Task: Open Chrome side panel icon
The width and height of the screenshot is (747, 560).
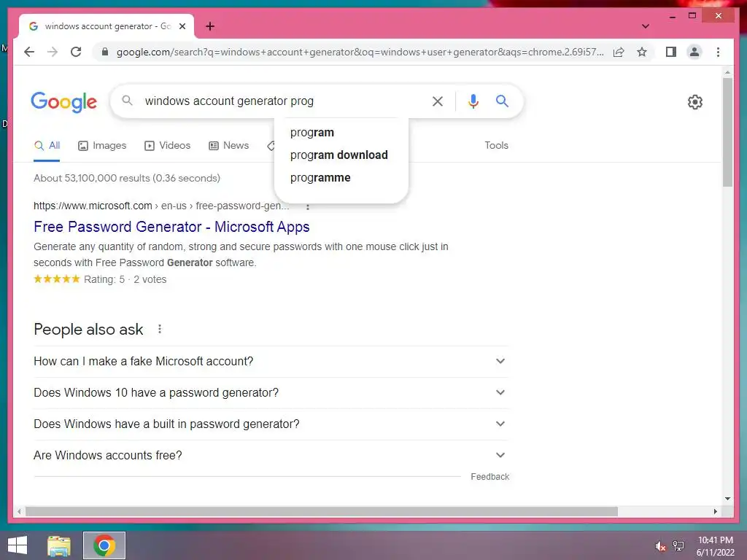Action: pyautogui.click(x=671, y=52)
